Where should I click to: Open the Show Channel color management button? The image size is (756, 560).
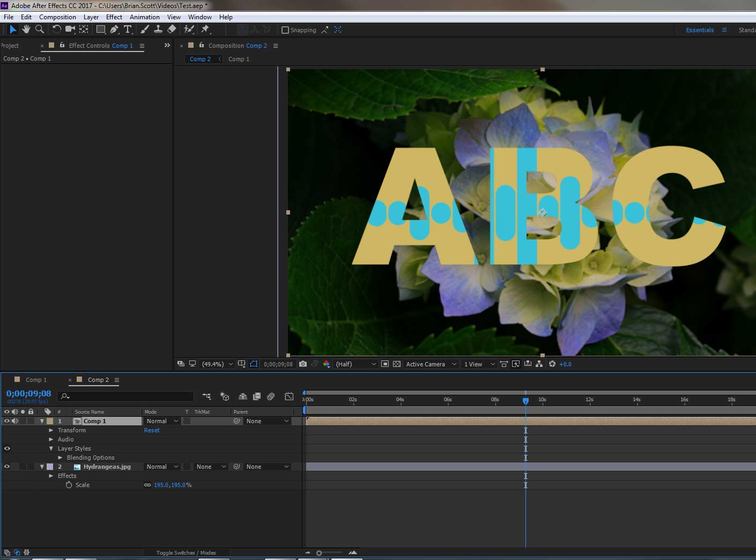tap(327, 364)
